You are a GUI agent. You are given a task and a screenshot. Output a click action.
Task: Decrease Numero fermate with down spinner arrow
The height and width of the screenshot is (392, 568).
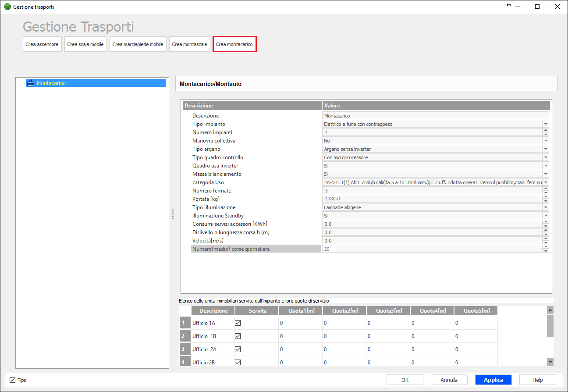click(546, 192)
